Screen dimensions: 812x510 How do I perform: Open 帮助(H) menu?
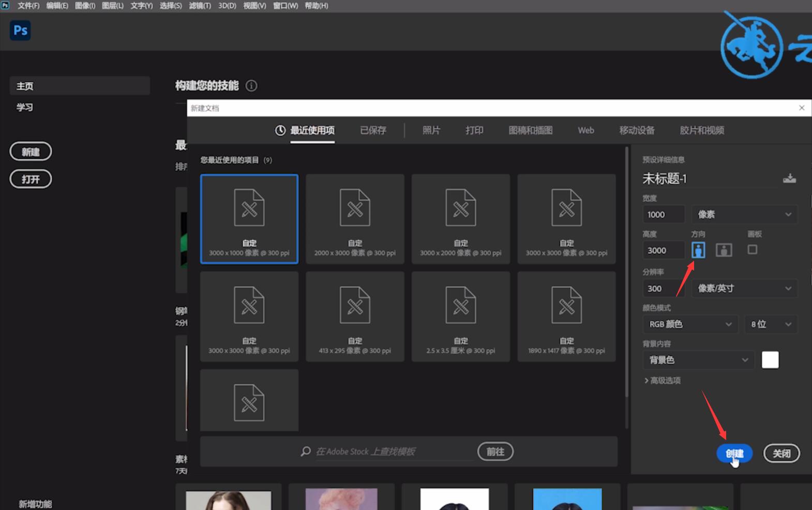pyautogui.click(x=317, y=6)
